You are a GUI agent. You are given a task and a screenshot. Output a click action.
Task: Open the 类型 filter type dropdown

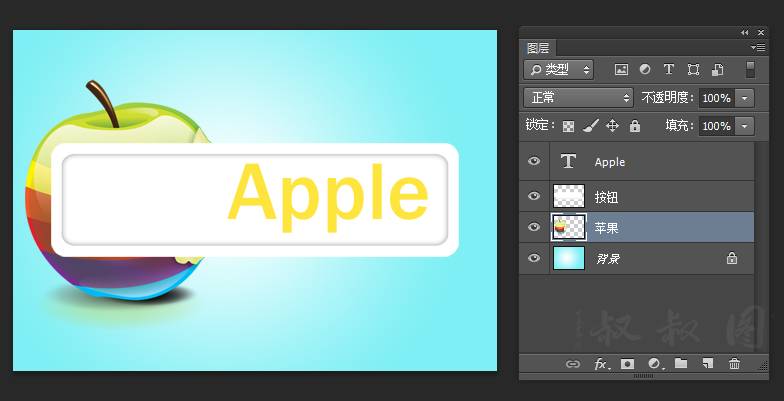pos(558,70)
